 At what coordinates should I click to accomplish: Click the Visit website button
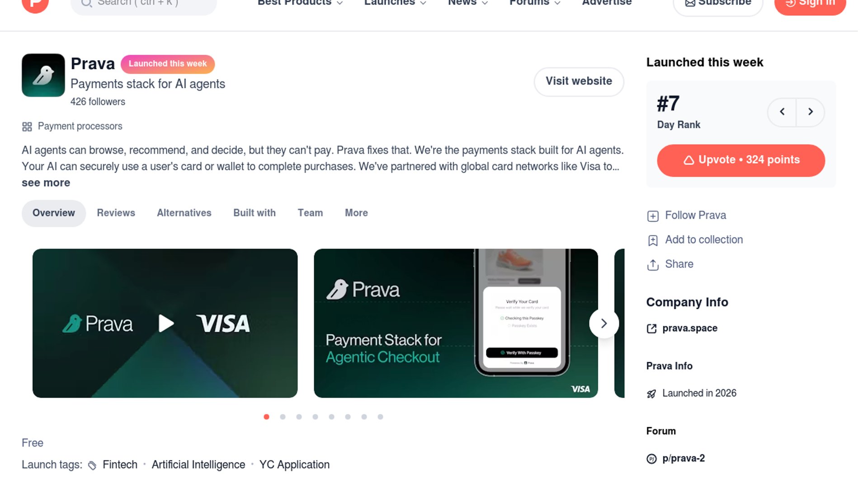(x=579, y=81)
